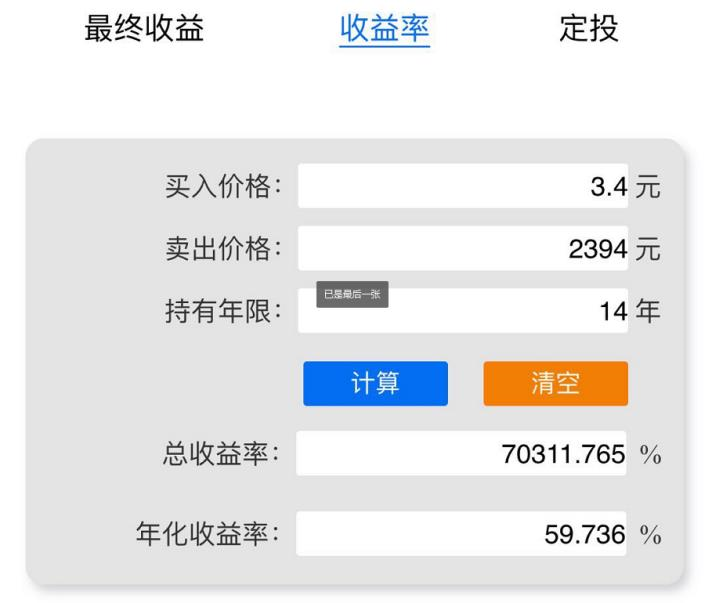Click the % sign beside annualized return
Screen dimensions: 712x603
click(650, 535)
